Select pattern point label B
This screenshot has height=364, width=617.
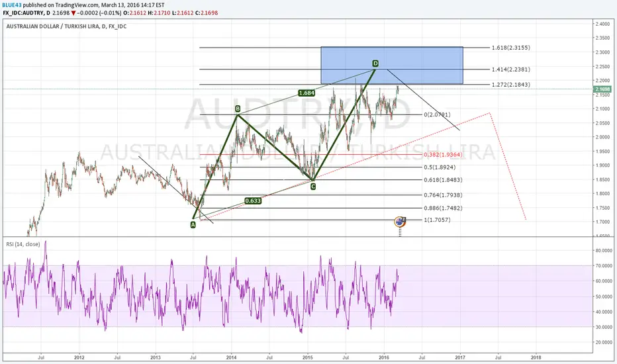click(238, 109)
